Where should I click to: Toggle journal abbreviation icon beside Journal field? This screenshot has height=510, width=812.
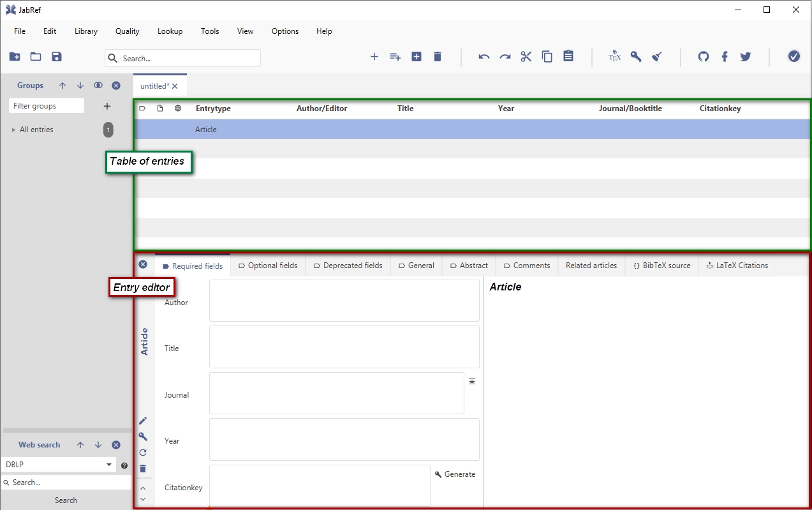pyautogui.click(x=472, y=381)
